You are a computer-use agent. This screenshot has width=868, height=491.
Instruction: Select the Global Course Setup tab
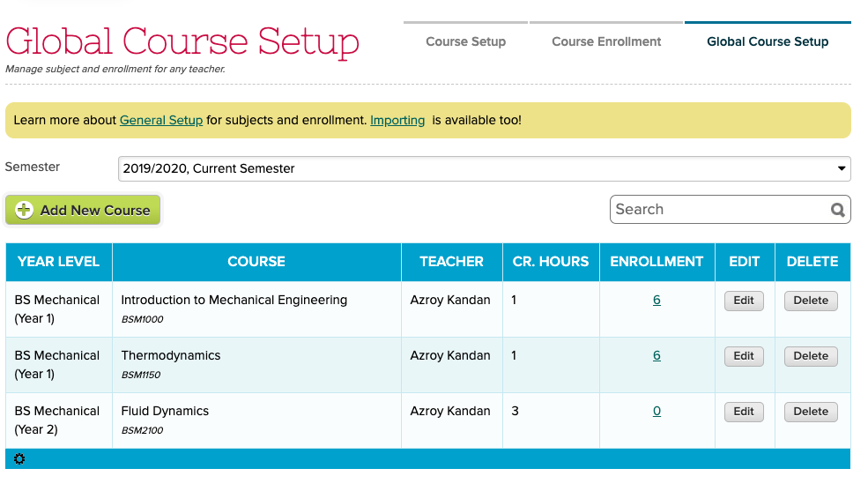click(x=768, y=41)
